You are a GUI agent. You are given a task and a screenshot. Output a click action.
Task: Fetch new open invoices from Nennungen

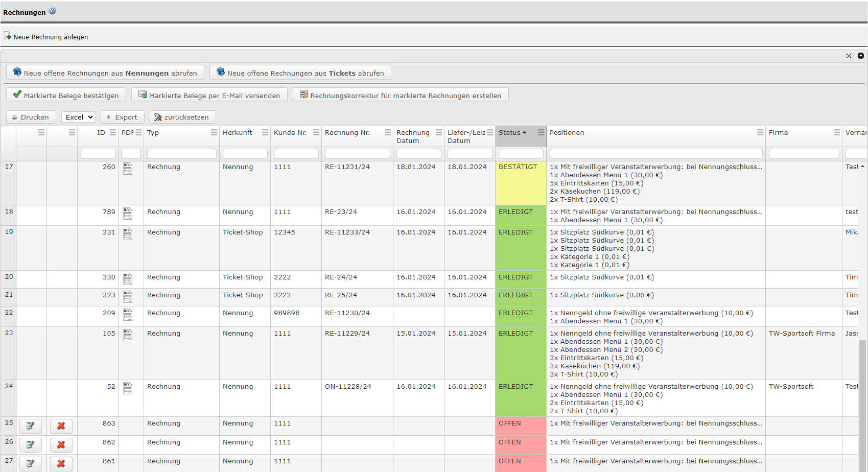pos(105,73)
